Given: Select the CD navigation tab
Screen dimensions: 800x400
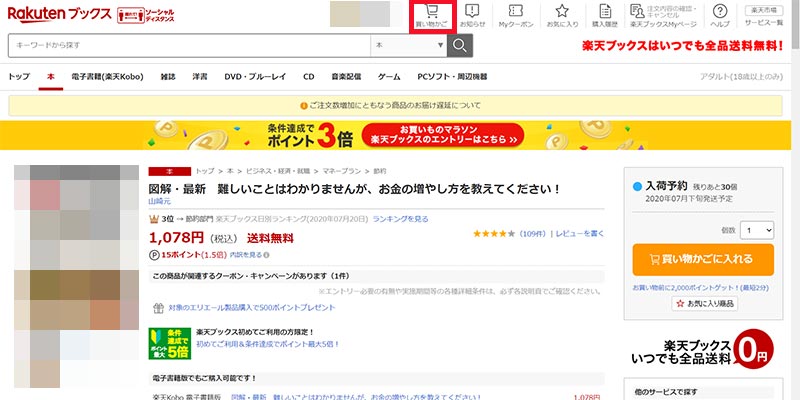Looking at the screenshot, I should tap(309, 77).
